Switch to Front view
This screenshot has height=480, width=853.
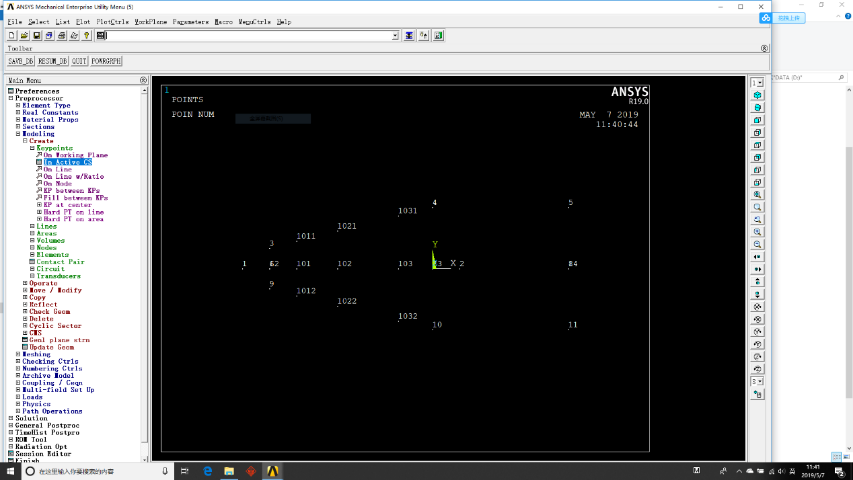[x=757, y=120]
